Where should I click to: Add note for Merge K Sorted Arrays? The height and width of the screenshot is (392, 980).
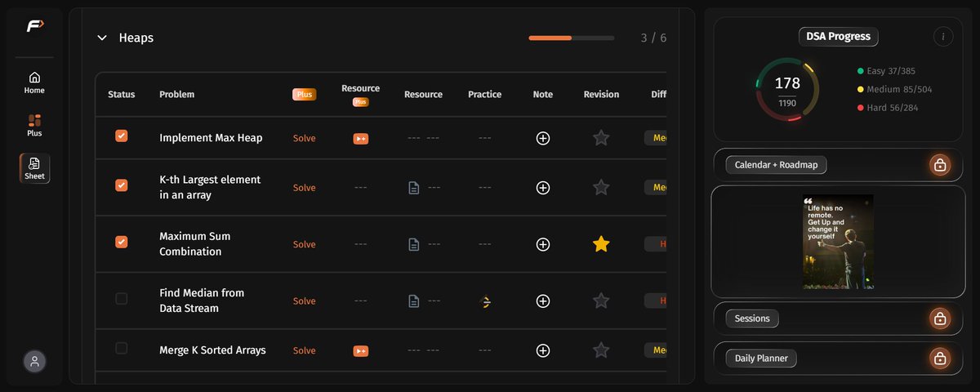542,350
